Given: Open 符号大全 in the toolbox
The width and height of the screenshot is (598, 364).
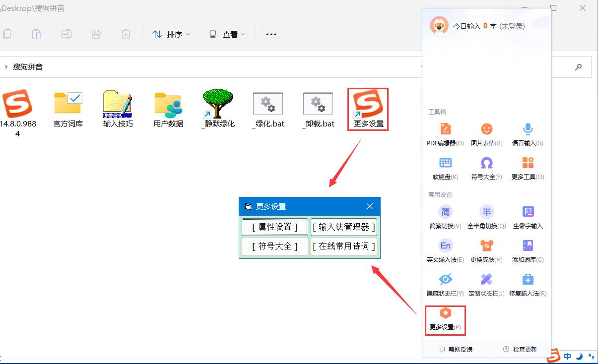Looking at the screenshot, I should tap(486, 164).
